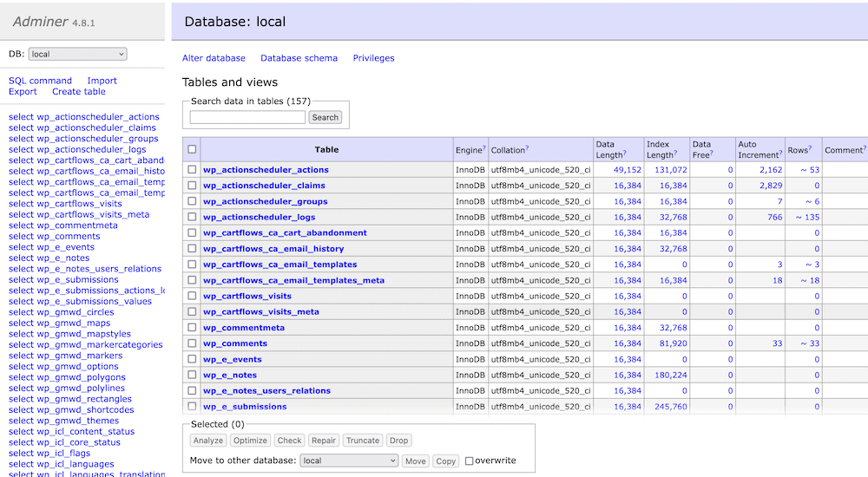Screen dimensions: 868x477
Task: Check the wp_actionscheduler_logs row checkbox
Action: click(192, 217)
